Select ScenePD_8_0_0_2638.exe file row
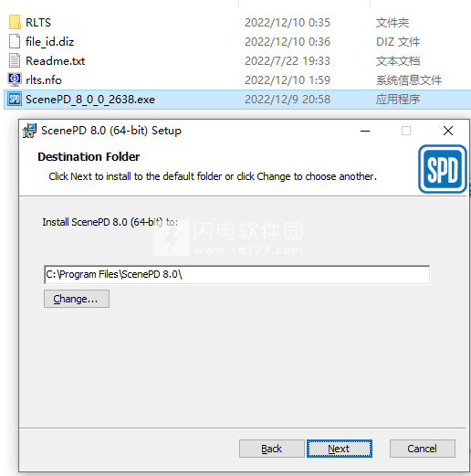471x476 pixels. point(237,100)
